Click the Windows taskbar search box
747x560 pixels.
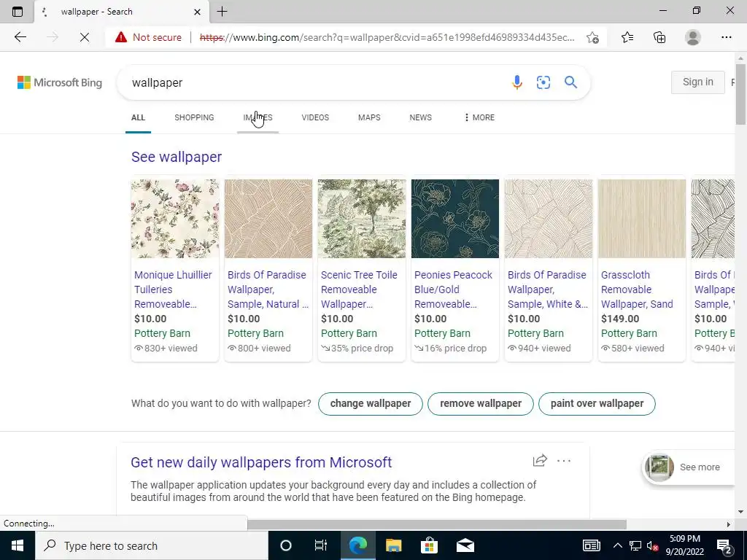152,545
